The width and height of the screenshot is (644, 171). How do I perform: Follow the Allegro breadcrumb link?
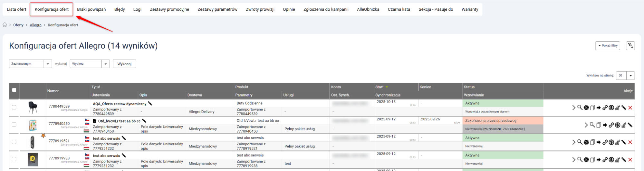(35, 25)
